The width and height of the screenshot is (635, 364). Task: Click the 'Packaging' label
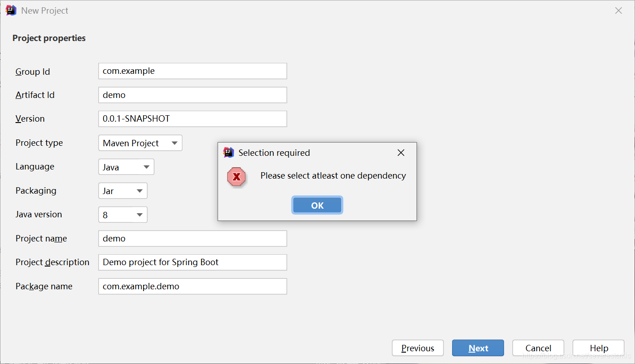click(x=36, y=191)
